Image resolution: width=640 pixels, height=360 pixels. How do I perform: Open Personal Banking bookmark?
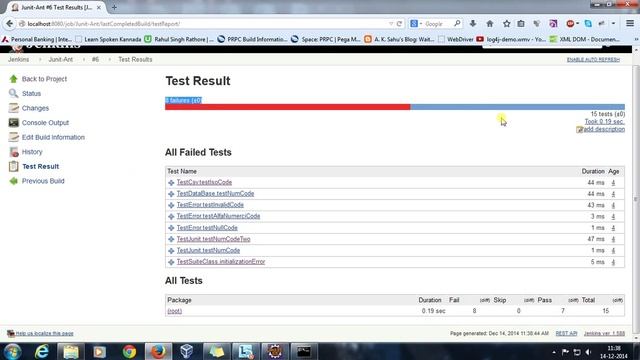coord(37,39)
